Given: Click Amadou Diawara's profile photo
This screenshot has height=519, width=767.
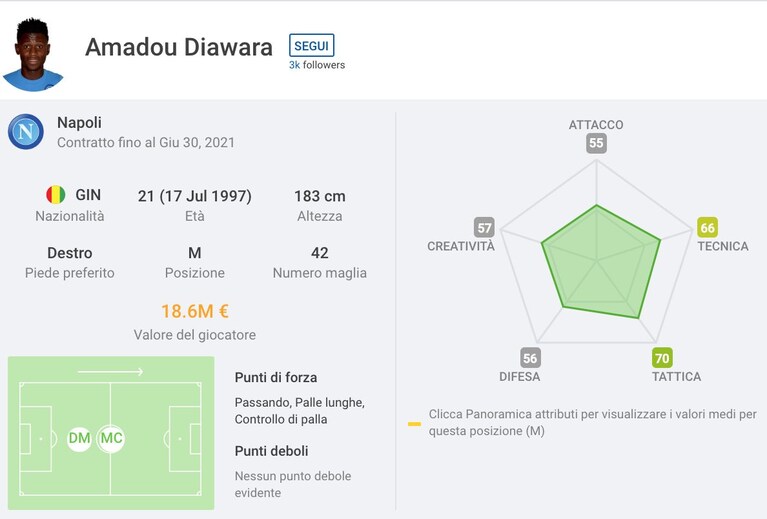Looking at the screenshot, I should [x=33, y=54].
